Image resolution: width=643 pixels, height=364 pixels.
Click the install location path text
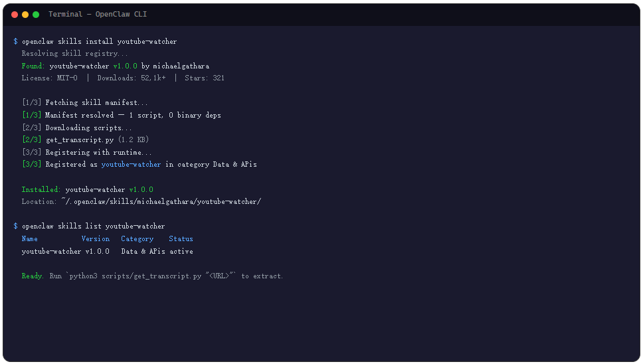161,201
